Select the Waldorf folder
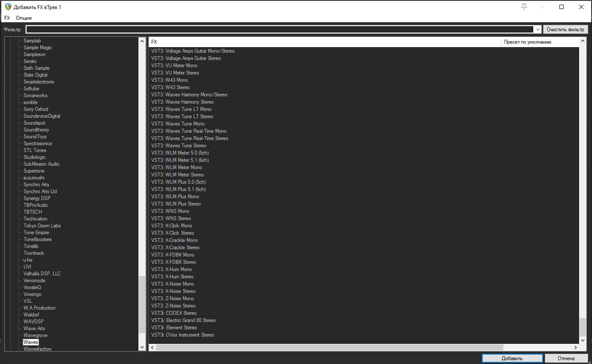Image resolution: width=592 pixels, height=364 pixels. coord(31,315)
